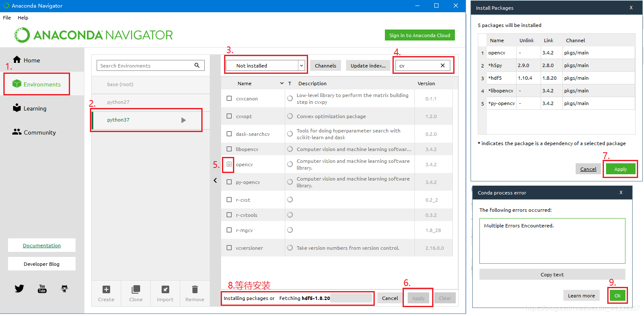
Task: Click the Remove environment trash icon
Action: pos(195,289)
